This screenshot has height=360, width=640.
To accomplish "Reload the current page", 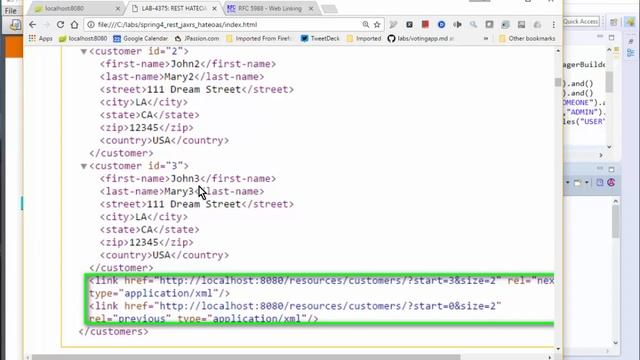I will 60,24.
